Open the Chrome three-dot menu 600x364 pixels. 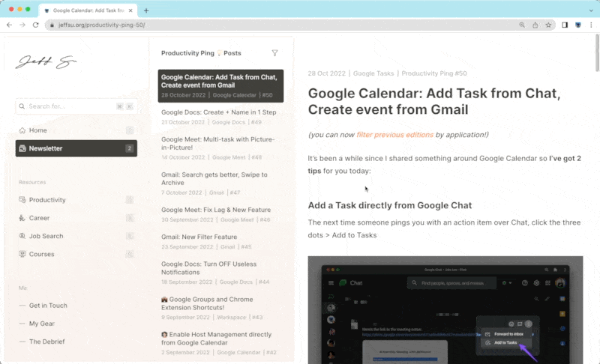pyautogui.click(x=591, y=25)
